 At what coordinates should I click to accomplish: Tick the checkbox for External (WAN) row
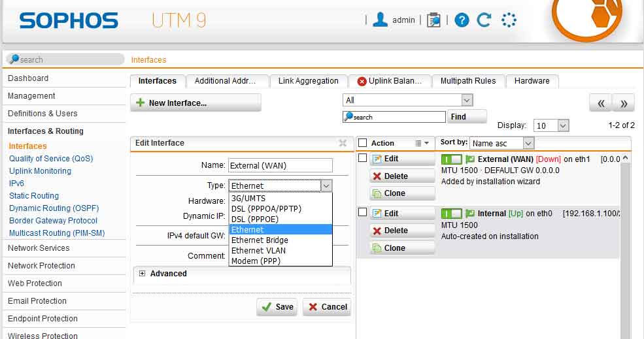[x=362, y=157]
